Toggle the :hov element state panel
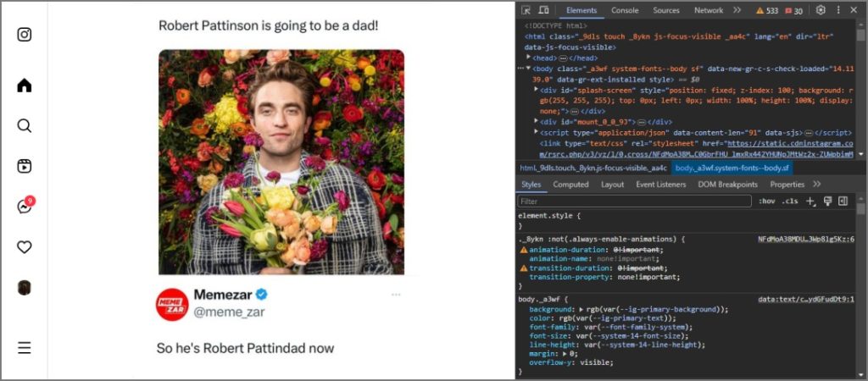Image resolution: width=868 pixels, height=381 pixels. point(766,202)
